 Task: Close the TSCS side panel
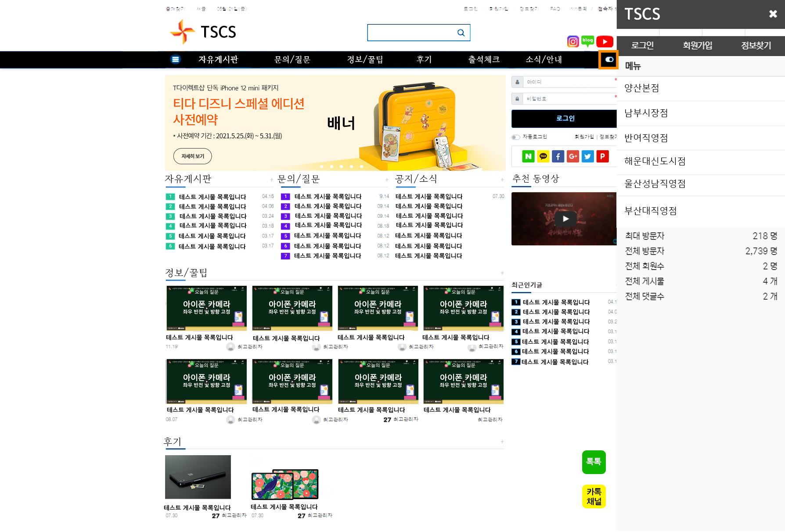(x=773, y=14)
